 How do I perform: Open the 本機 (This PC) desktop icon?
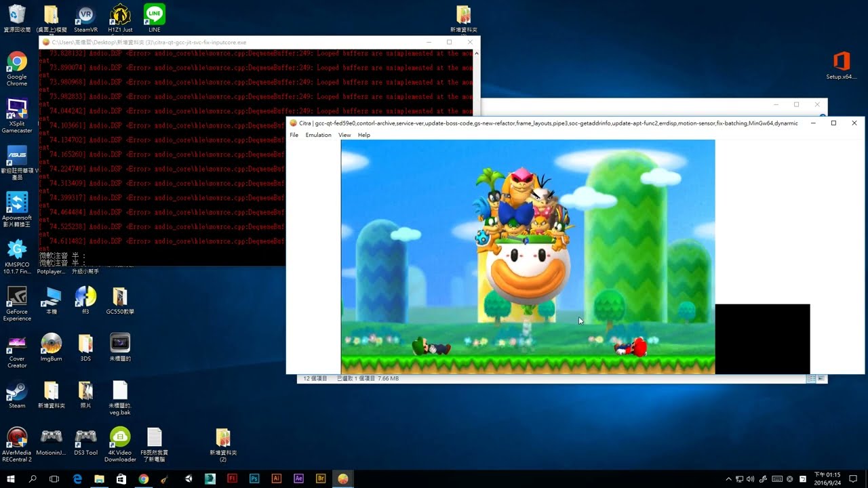[52, 300]
